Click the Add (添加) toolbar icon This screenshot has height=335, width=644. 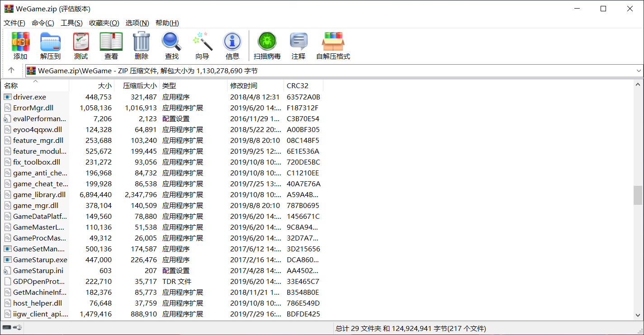click(x=20, y=46)
